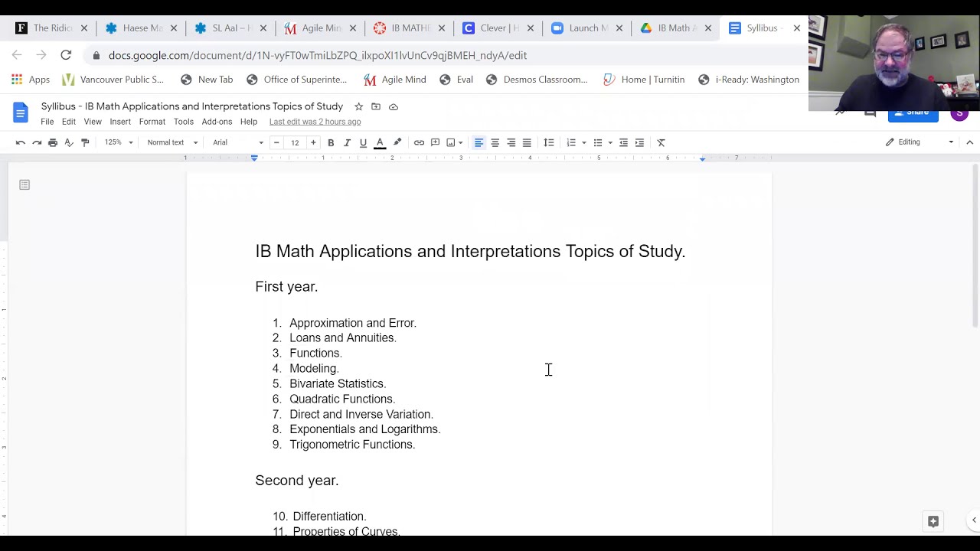The image size is (980, 551).
Task: Set center text alignment
Action: pos(495,142)
